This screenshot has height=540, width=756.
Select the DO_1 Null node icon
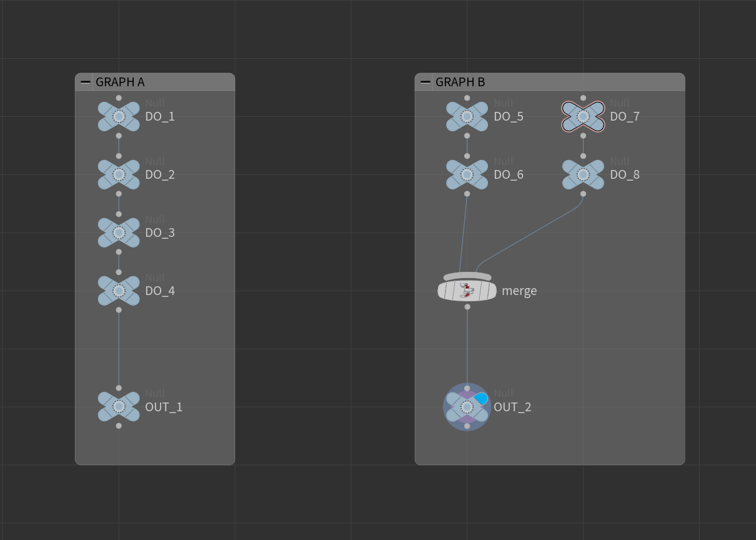coord(118,116)
